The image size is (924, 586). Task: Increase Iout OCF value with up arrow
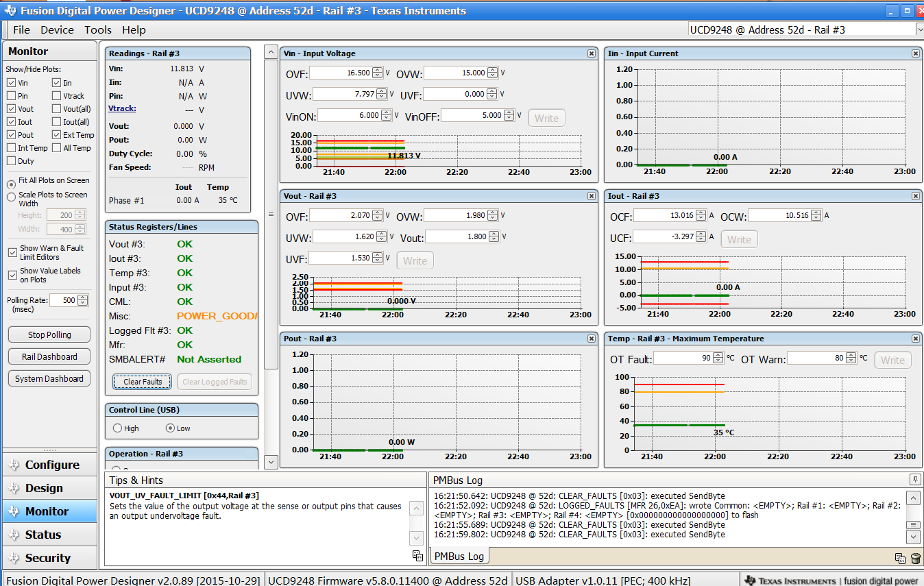point(701,212)
